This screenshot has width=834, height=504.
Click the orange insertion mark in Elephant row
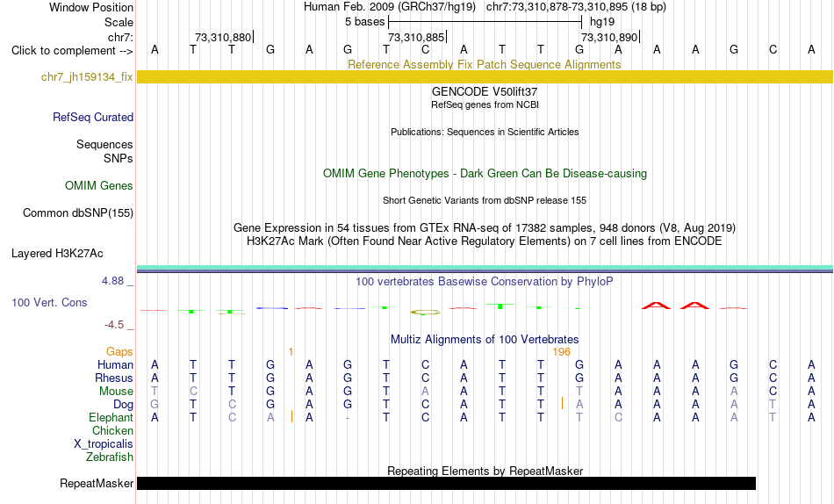click(292, 416)
